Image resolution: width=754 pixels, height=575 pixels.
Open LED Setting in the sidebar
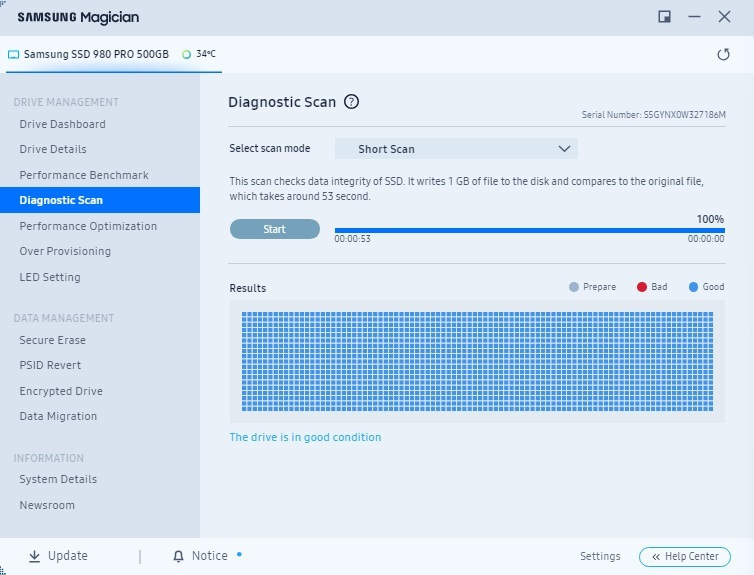[50, 277]
